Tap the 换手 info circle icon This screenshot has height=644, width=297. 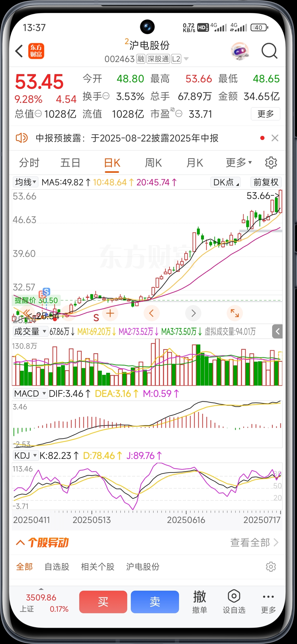pyautogui.click(x=106, y=96)
